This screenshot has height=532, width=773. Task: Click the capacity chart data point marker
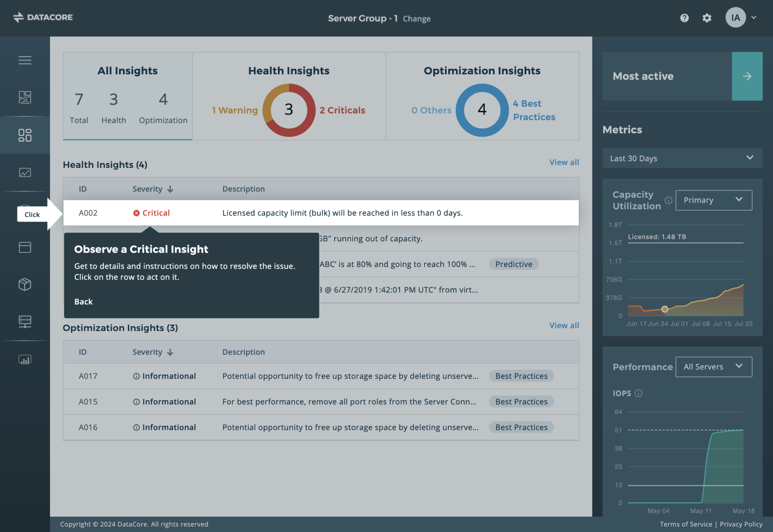(x=665, y=309)
